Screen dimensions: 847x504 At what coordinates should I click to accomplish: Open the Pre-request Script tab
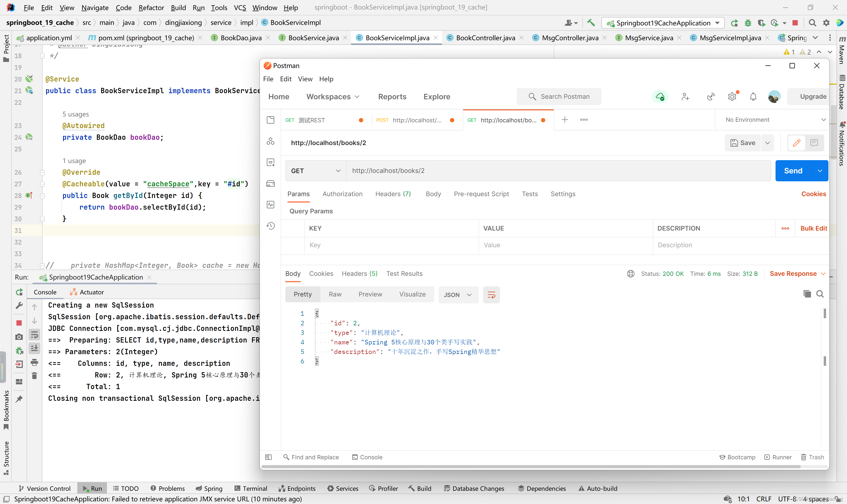click(x=481, y=194)
